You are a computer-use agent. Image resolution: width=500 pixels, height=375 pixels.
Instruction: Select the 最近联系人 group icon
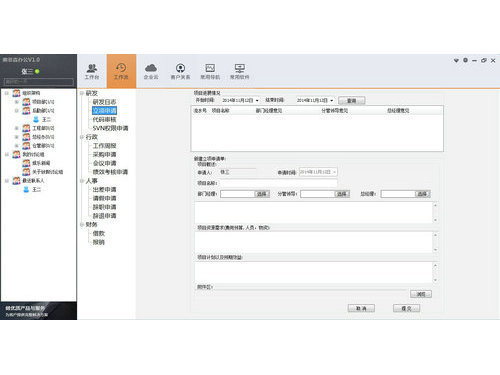pyautogui.click(x=16, y=181)
